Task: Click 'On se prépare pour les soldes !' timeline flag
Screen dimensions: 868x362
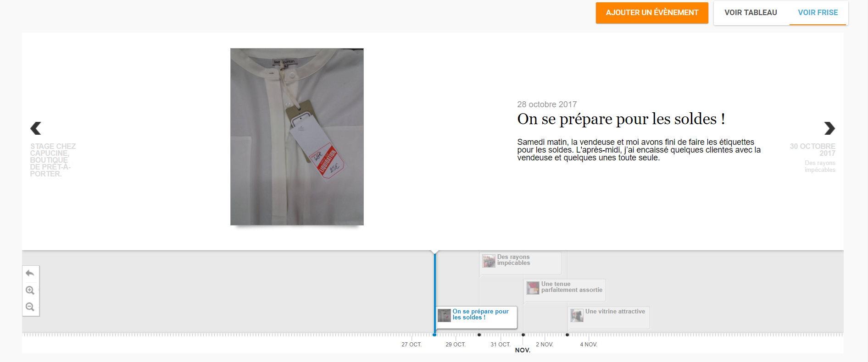Action: pos(480,314)
